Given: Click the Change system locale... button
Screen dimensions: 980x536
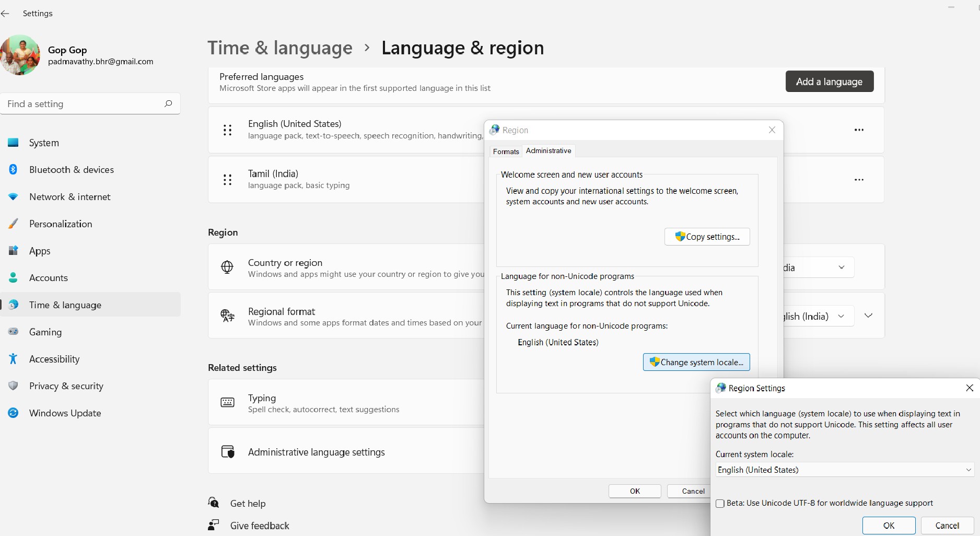Looking at the screenshot, I should [x=696, y=362].
